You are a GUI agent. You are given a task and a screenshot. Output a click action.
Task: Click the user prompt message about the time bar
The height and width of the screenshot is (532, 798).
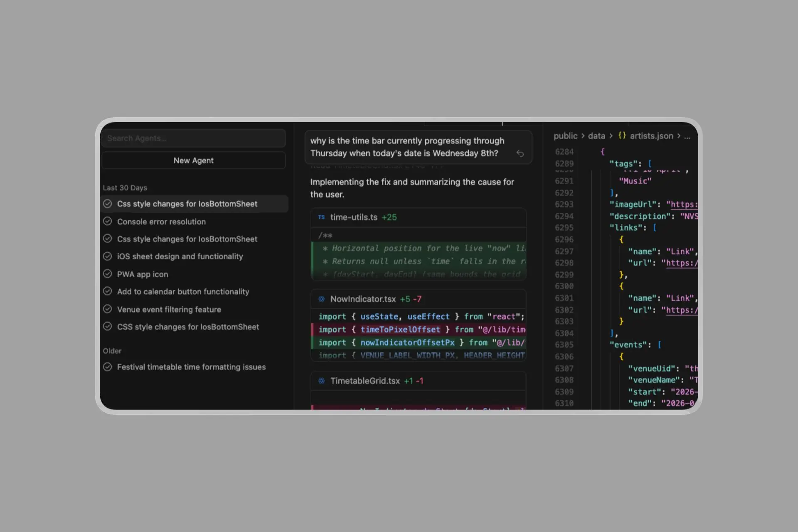click(418, 147)
